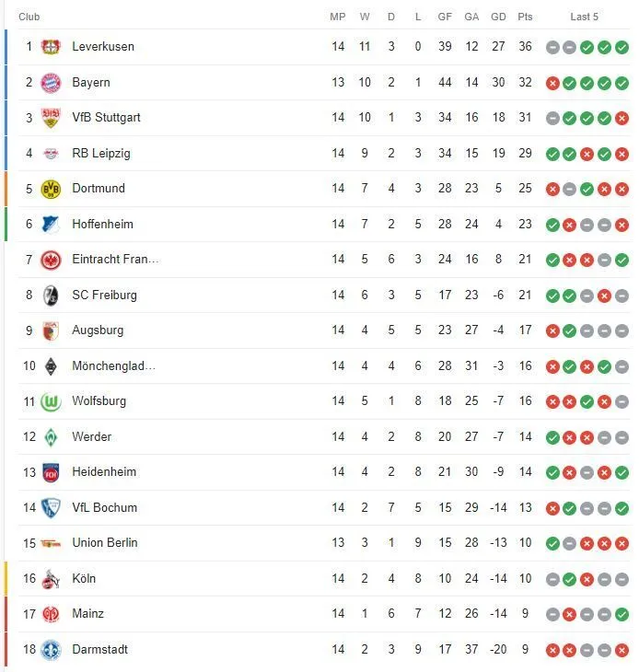Click the RB Leipzig team name
This screenshot has height=672, width=639.
coord(101,154)
